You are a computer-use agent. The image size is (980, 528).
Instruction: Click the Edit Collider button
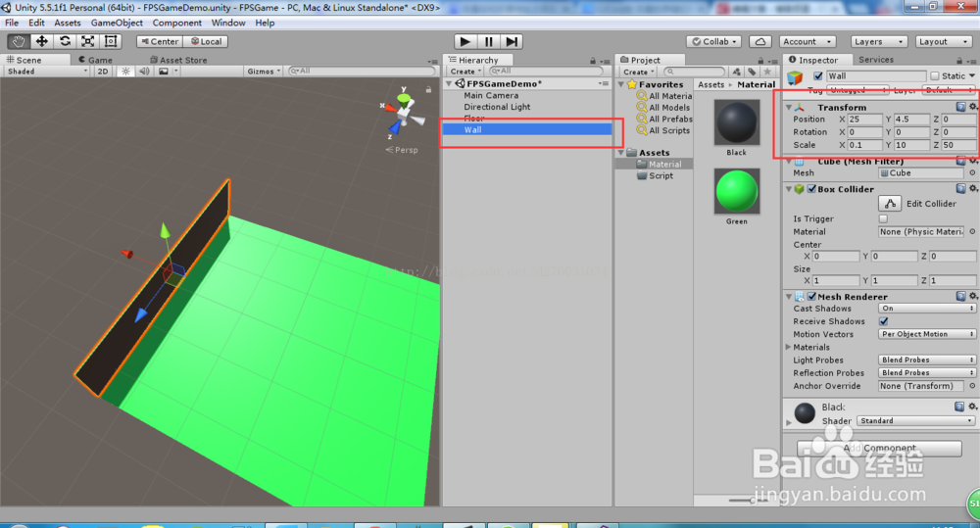890,203
